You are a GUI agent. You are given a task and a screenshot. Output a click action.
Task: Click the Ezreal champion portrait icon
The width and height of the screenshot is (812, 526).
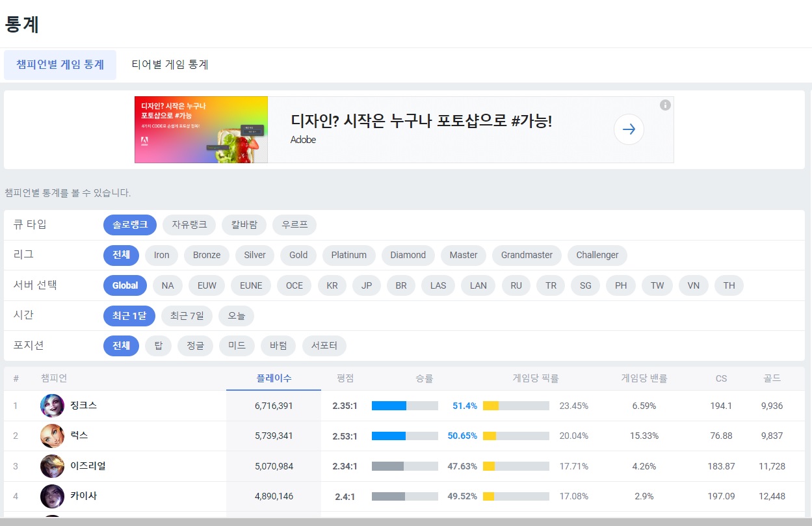(x=52, y=466)
